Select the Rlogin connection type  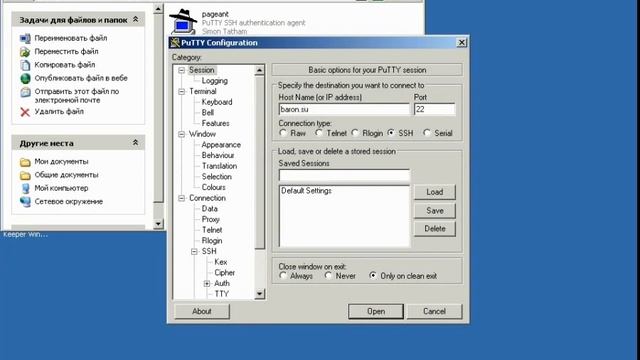[355, 133]
